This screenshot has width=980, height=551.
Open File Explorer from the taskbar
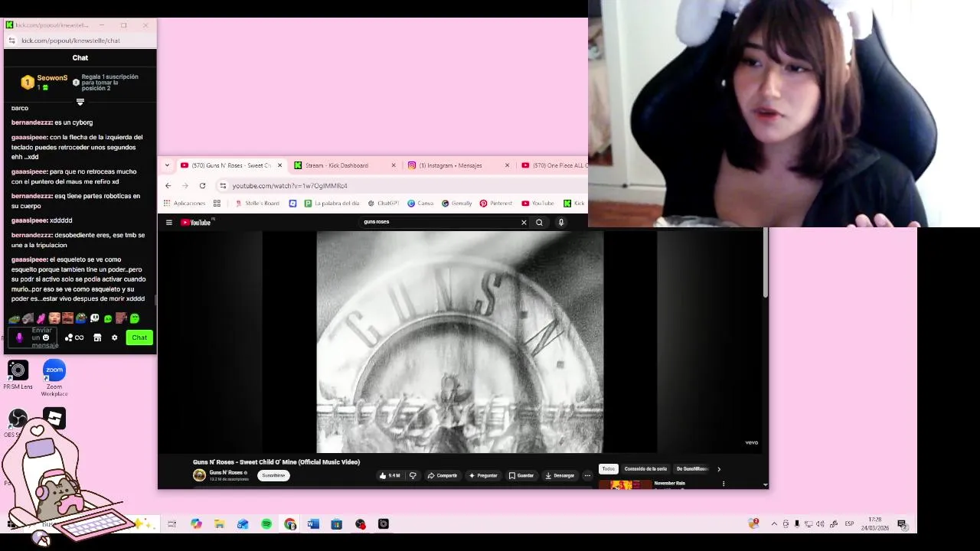[x=220, y=524]
